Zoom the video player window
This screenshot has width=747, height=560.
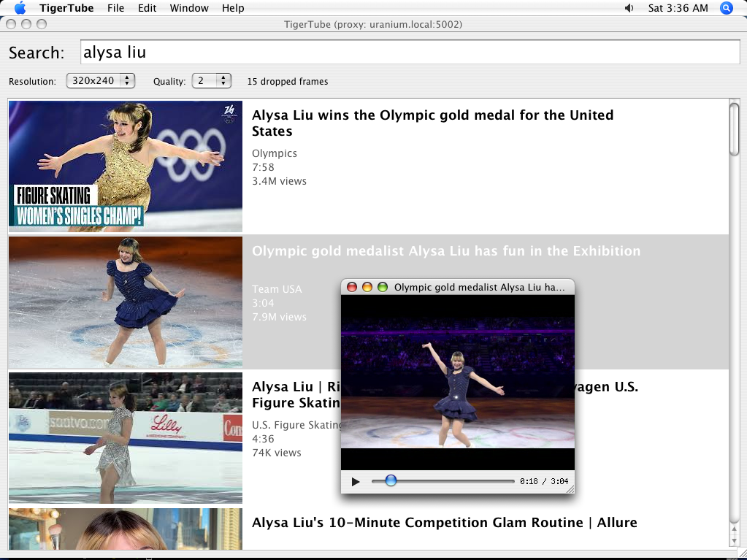[x=382, y=287]
